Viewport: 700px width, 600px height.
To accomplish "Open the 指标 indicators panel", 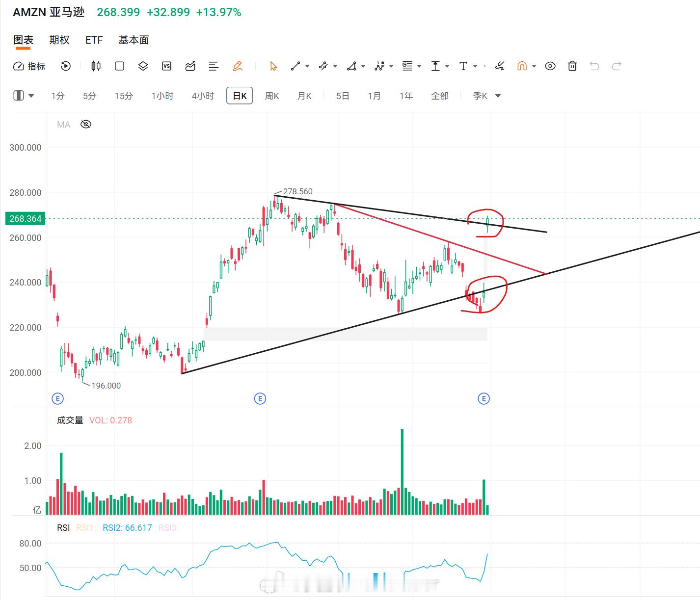I will point(29,66).
